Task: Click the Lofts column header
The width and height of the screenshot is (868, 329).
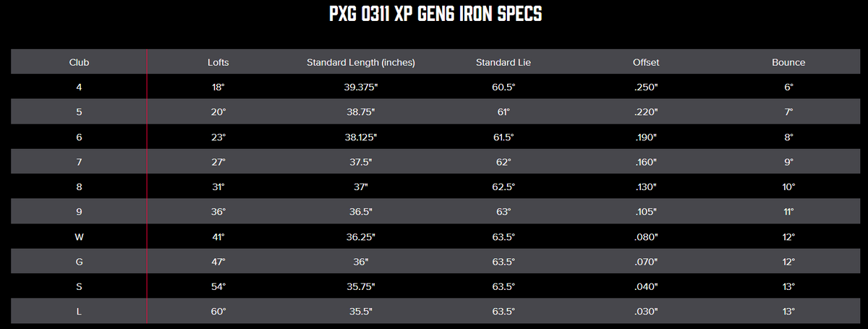Action: pos(218,62)
